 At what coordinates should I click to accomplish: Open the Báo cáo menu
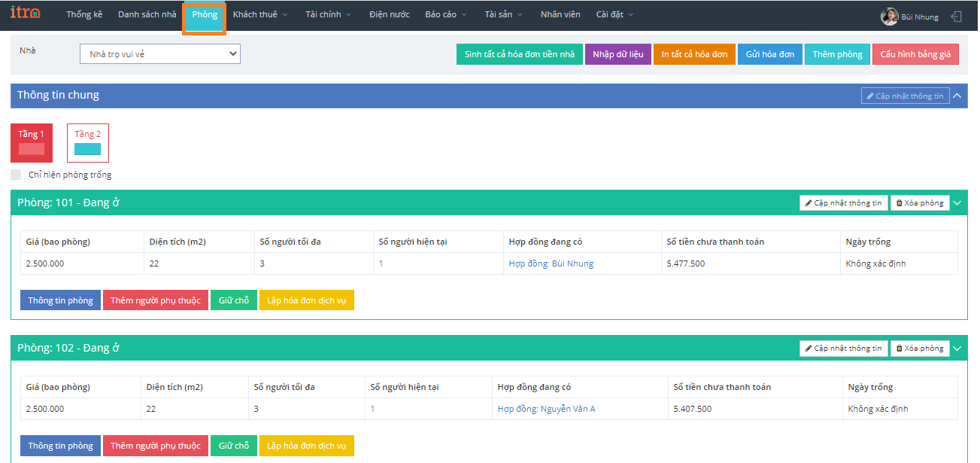point(445,14)
